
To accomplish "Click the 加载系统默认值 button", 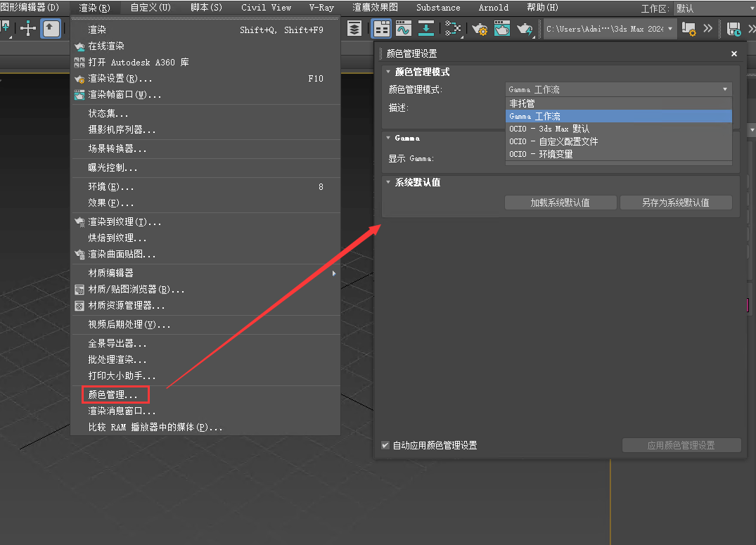I will pyautogui.click(x=560, y=203).
